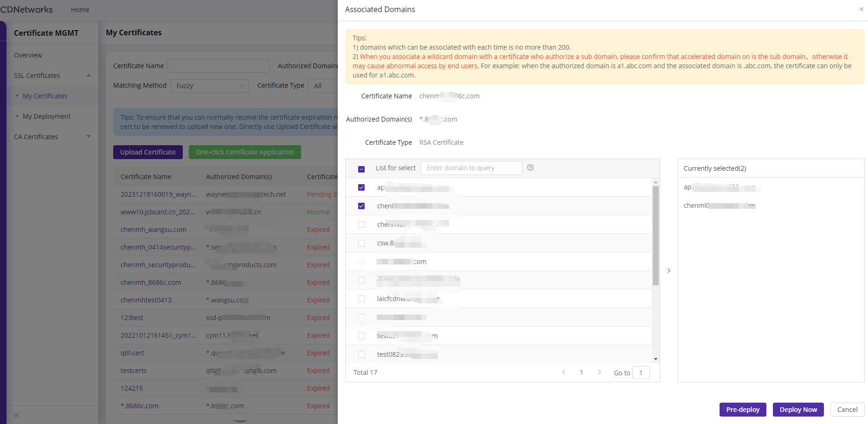Image resolution: width=868 pixels, height=424 pixels.
Task: Open the www10.jcbcard.cn_202... certificate link
Action: (x=158, y=212)
